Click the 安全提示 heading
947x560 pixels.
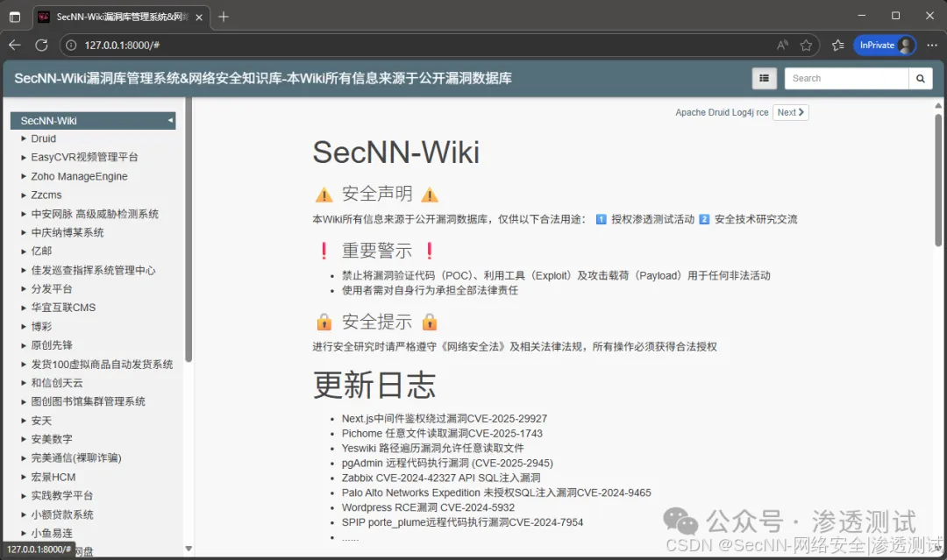tap(377, 322)
